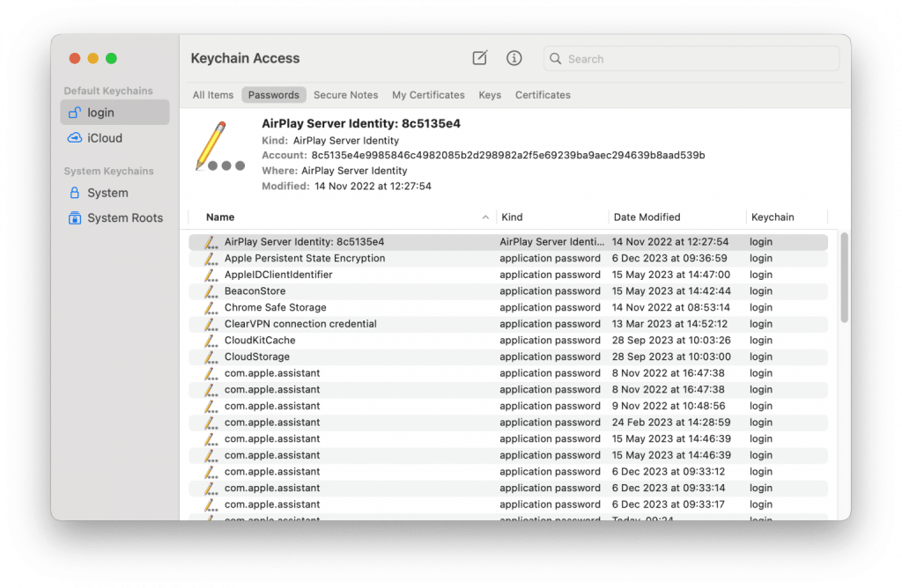Screen dimensions: 902x588
Task: Switch to the Passwords tab
Action: 274,95
